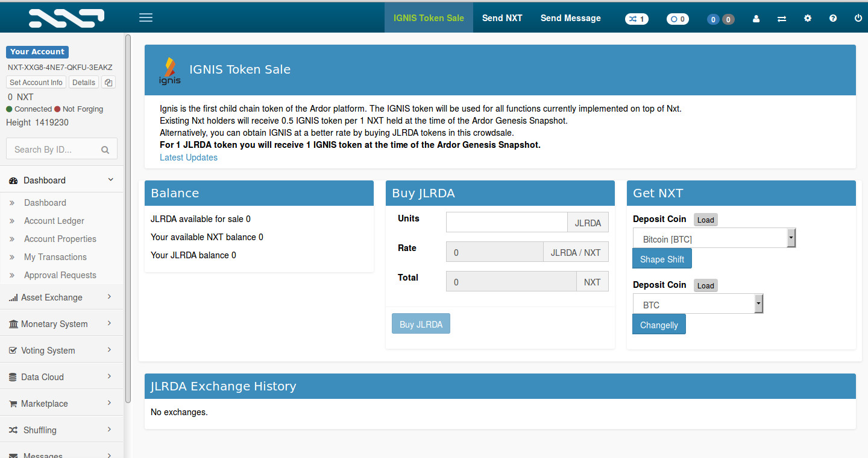Open the user account icon in header

pos(756,19)
